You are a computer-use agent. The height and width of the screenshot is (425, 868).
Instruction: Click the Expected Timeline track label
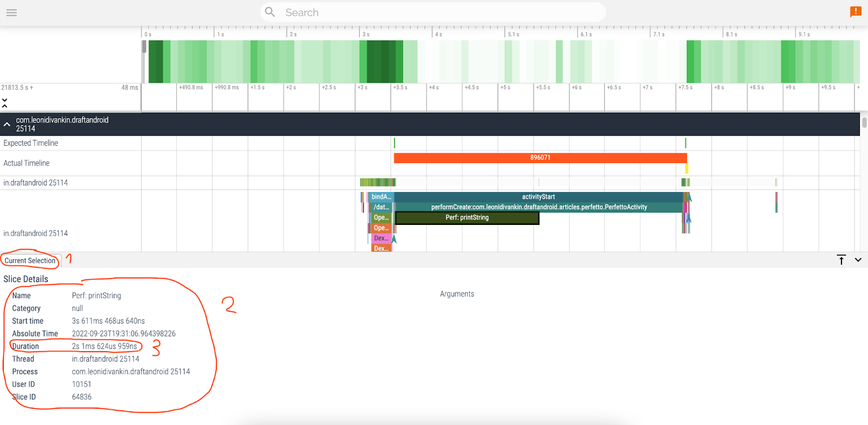[31, 143]
